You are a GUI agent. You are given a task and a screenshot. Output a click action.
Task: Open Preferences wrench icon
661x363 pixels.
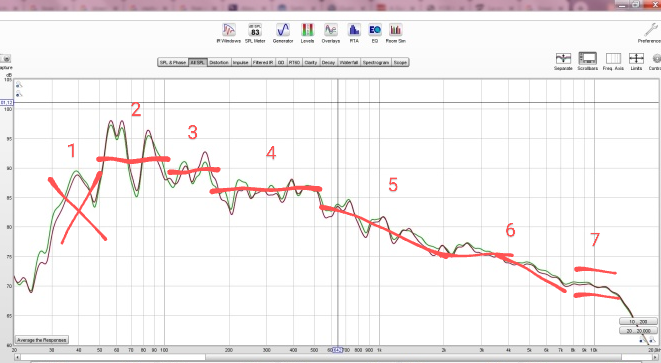point(651,33)
